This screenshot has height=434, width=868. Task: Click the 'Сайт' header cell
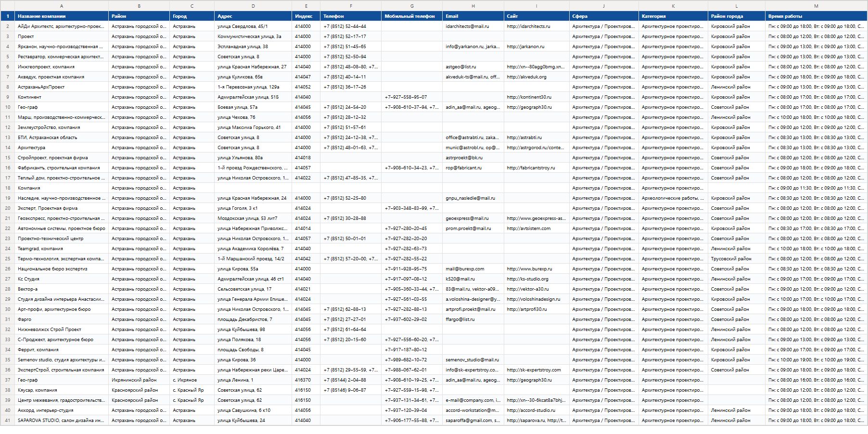pyautogui.click(x=536, y=16)
